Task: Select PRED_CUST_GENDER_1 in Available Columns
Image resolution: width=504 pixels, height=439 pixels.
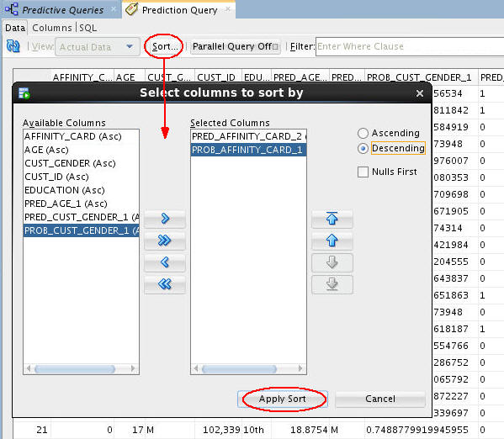Action: click(81, 217)
